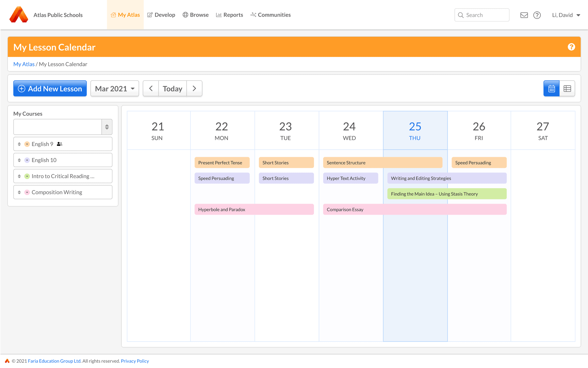588x368 pixels.
Task: Click the search magnifier icon
Action: (x=461, y=15)
